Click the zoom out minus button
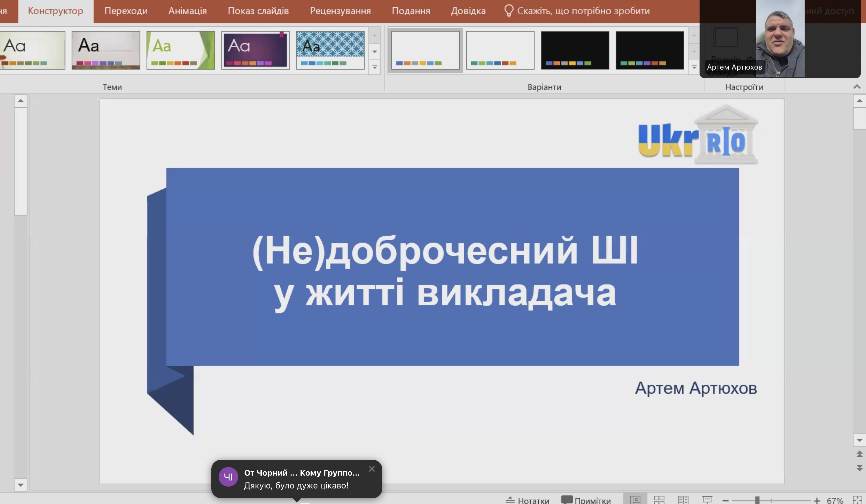Screen dimensions: 866x504 (x=726, y=501)
